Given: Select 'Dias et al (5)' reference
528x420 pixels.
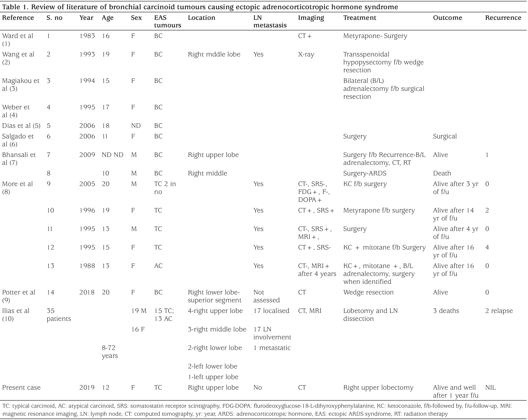Looking at the screenshot, I should tap(21, 126).
